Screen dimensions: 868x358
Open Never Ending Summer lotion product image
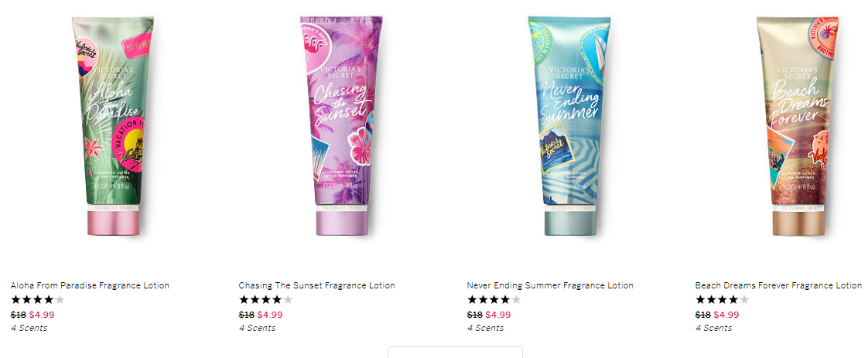pyautogui.click(x=569, y=126)
